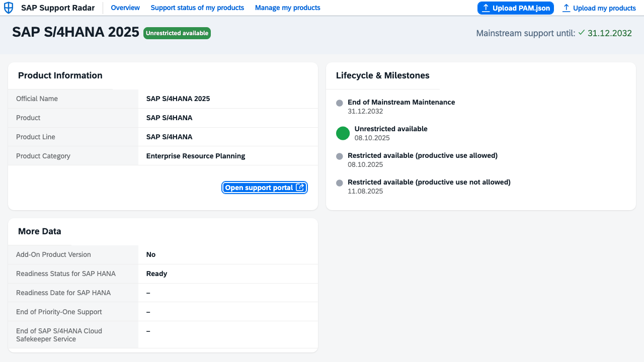Open support portal button
Screen dimensions: 644x362
[265, 188]
